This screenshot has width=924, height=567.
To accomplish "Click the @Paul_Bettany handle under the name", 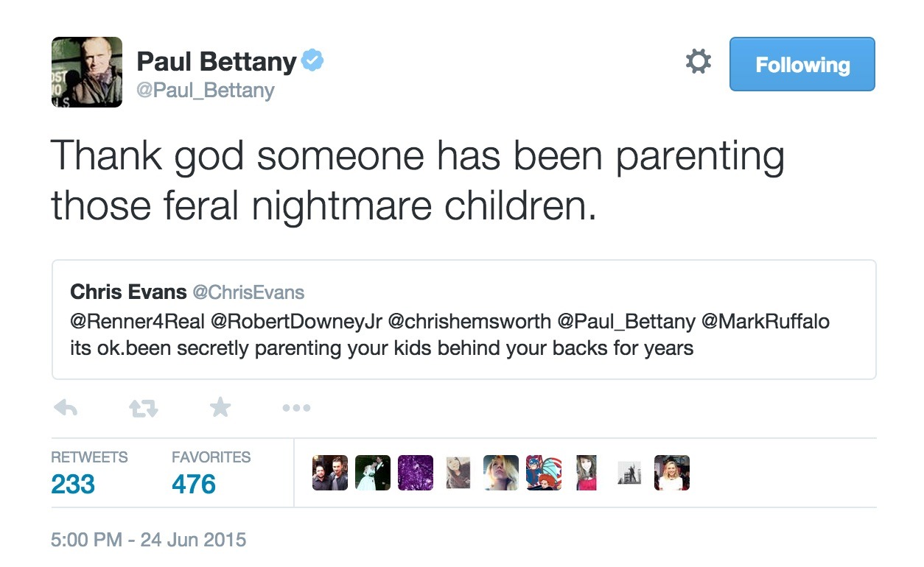I will tap(206, 91).
